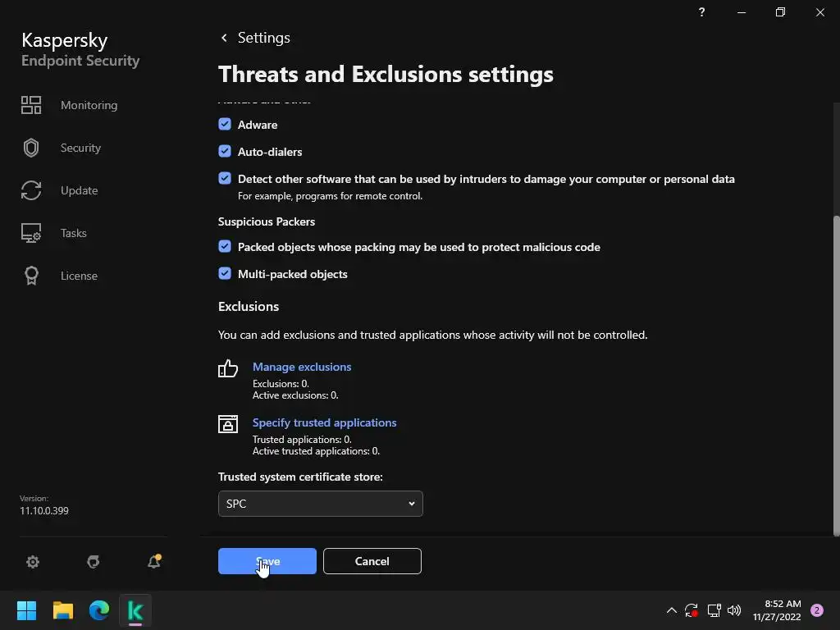Launch File Explorer from the taskbar
The width and height of the screenshot is (840, 630).
click(x=62, y=610)
